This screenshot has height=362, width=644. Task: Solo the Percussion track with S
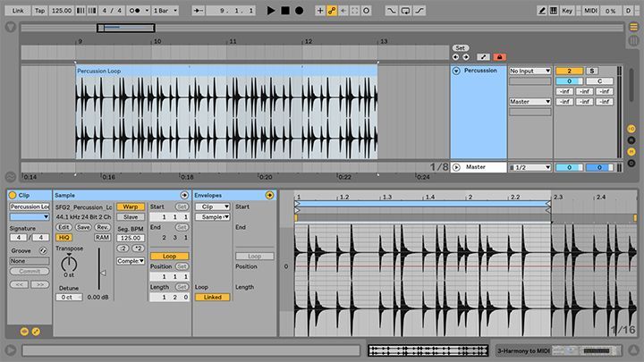point(592,71)
